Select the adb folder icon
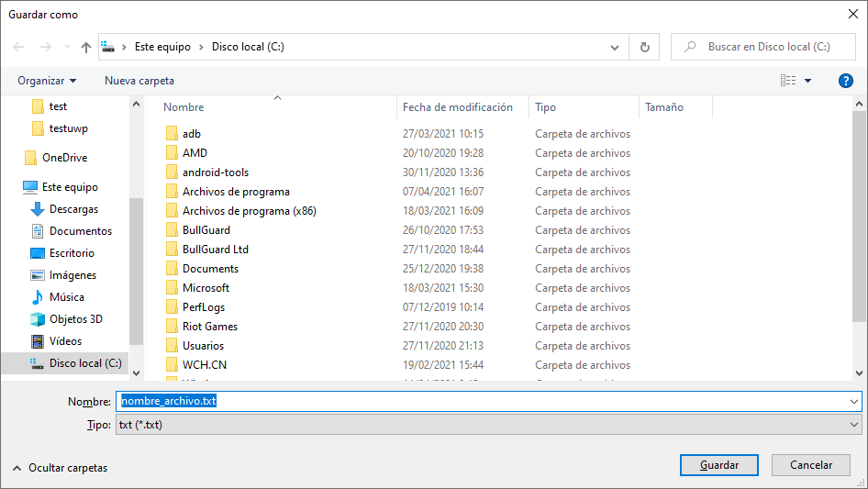The width and height of the screenshot is (868, 489). 172,133
